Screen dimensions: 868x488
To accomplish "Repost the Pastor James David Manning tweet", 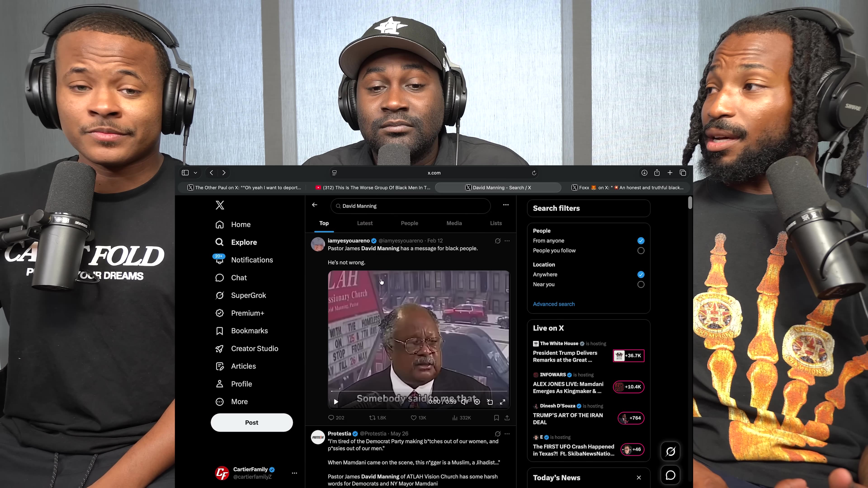I will pyautogui.click(x=377, y=418).
